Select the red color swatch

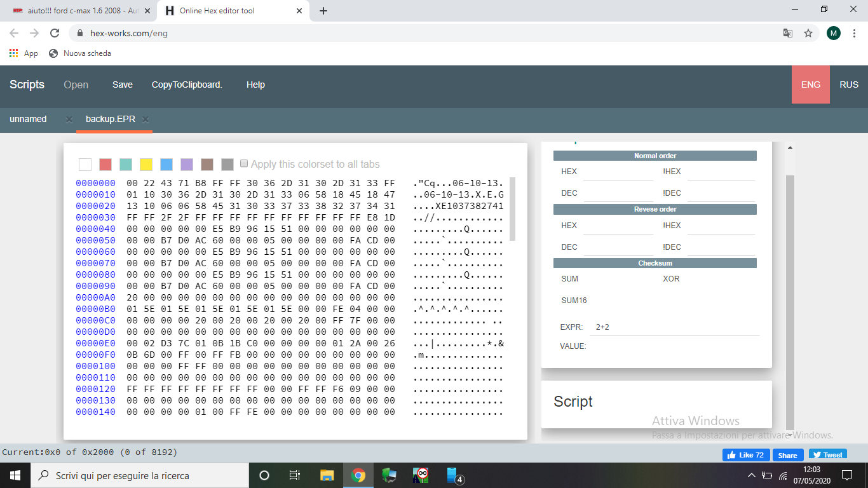coord(105,165)
